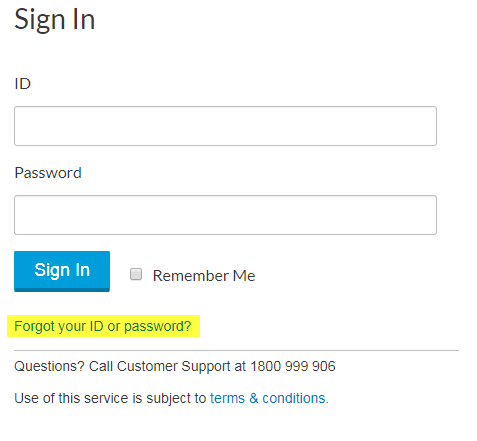Screen dimensions: 477x441
Task: Click inside the ID input field
Action: 225,126
